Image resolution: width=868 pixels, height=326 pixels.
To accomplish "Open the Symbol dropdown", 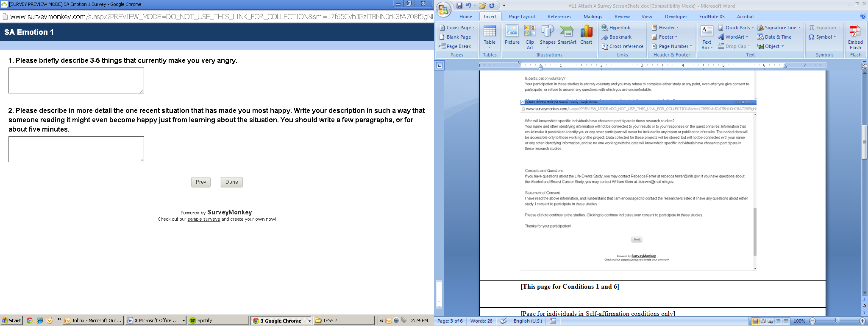I will coord(822,37).
